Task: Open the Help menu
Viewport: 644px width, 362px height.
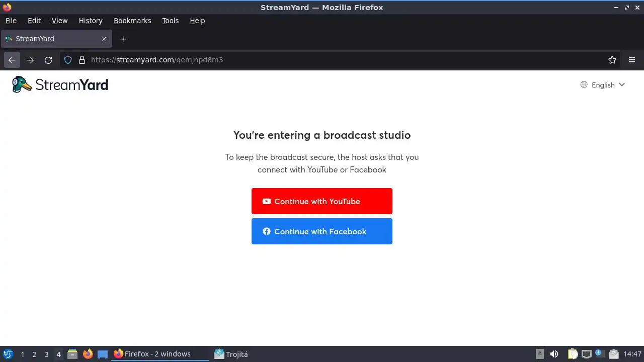Action: [197, 21]
